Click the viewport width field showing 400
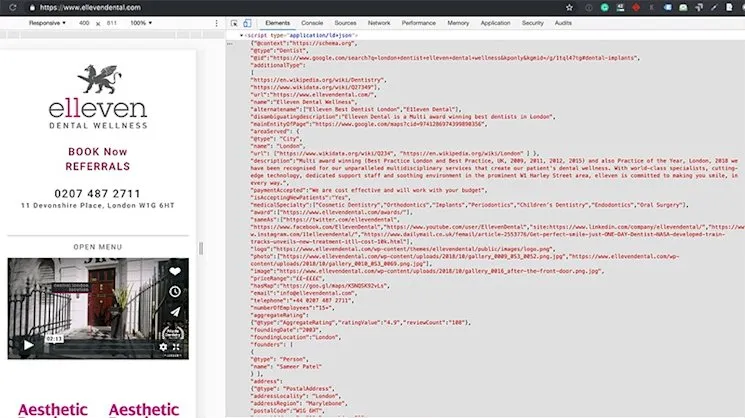The width and height of the screenshot is (745, 418). 84,22
